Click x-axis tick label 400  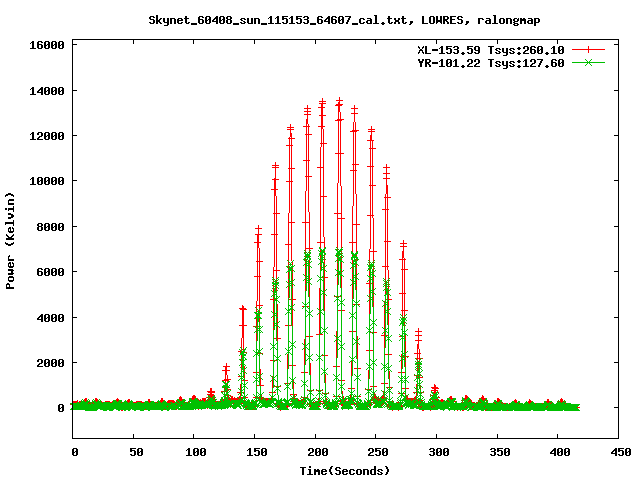tap(560, 452)
